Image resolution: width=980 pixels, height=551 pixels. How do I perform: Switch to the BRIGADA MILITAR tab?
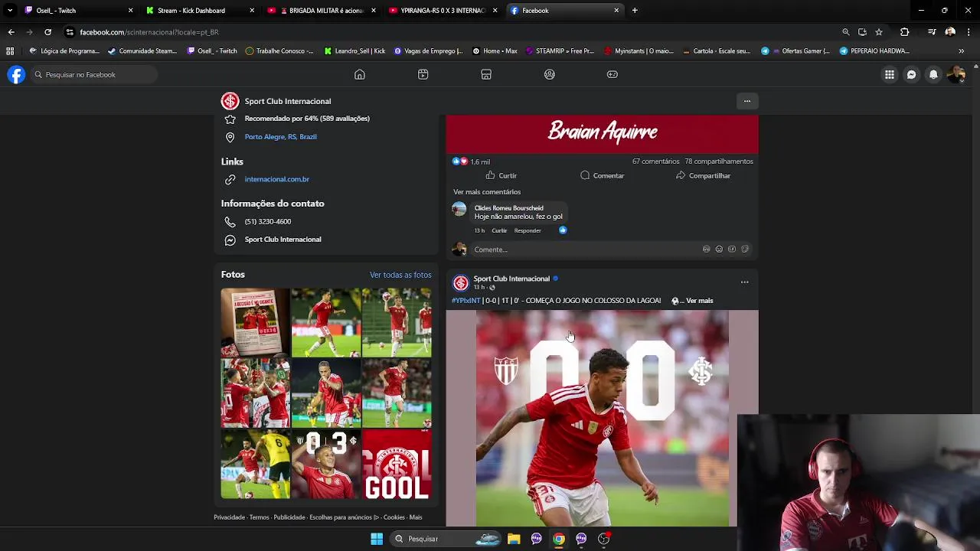322,11
